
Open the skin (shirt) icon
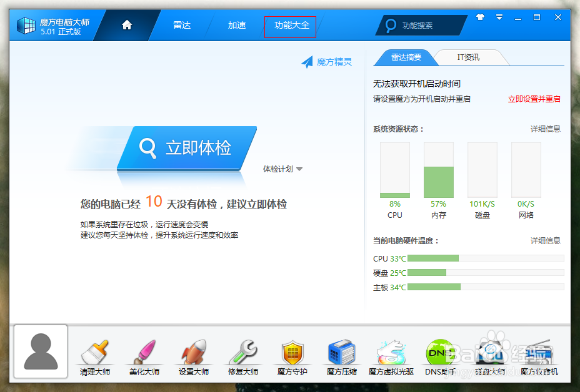[x=480, y=17]
